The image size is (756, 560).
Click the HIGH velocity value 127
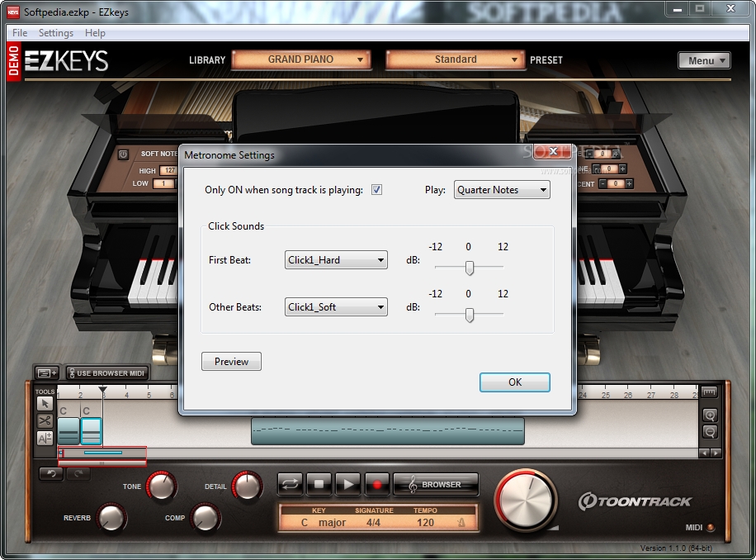(170, 170)
